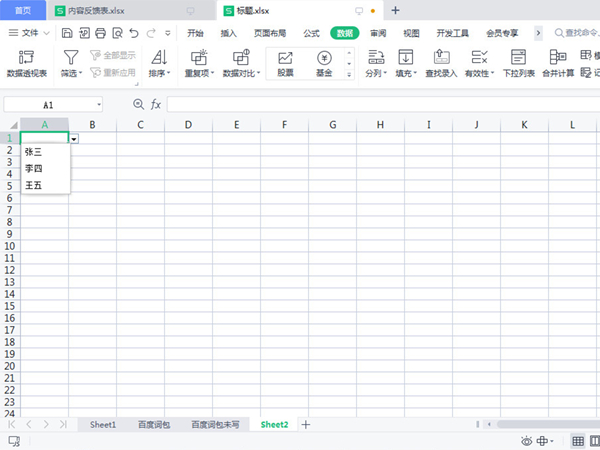Add a new sheet with plus icon
Viewport: 600px width, 450px height.
pos(306,425)
